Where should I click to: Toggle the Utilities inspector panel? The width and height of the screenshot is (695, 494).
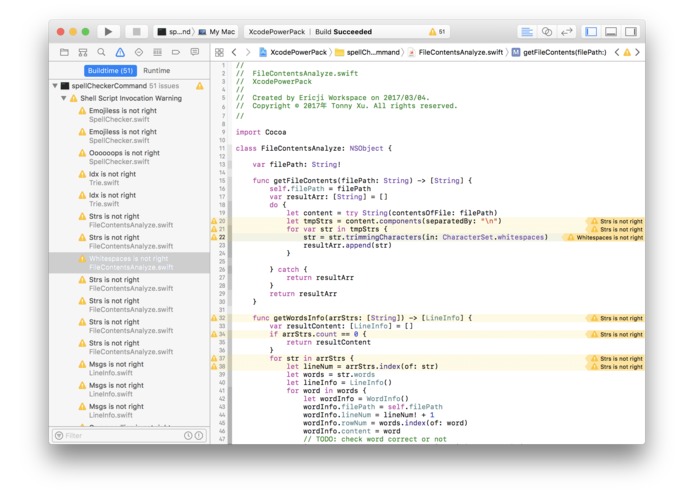(x=631, y=31)
